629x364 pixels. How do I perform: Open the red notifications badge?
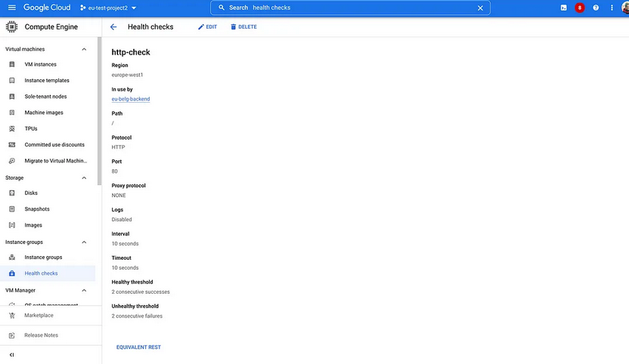pyautogui.click(x=580, y=8)
